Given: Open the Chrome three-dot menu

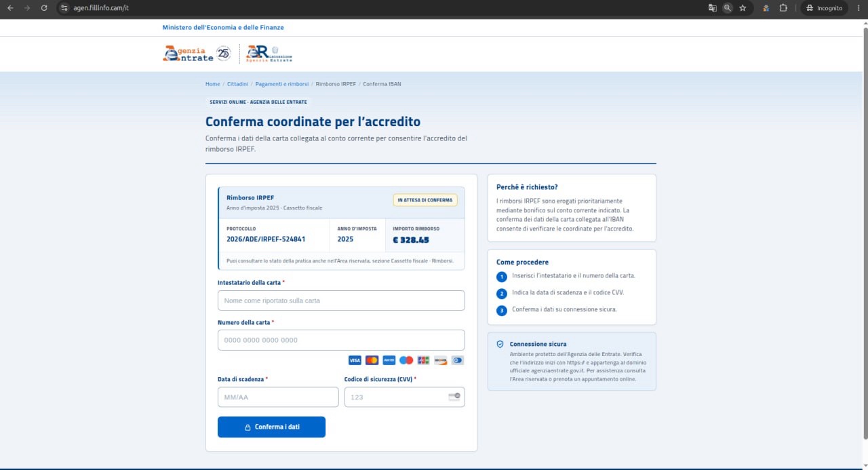Looking at the screenshot, I should pyautogui.click(x=859, y=8).
